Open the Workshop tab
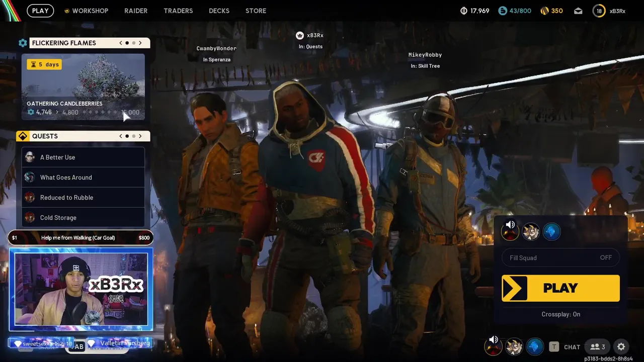The width and height of the screenshot is (644, 362). click(x=90, y=11)
